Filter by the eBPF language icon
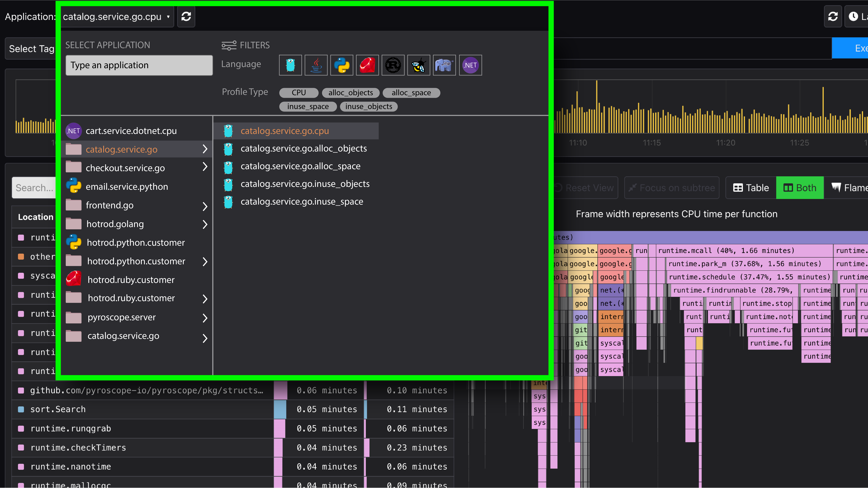The height and width of the screenshot is (488, 868). [418, 65]
